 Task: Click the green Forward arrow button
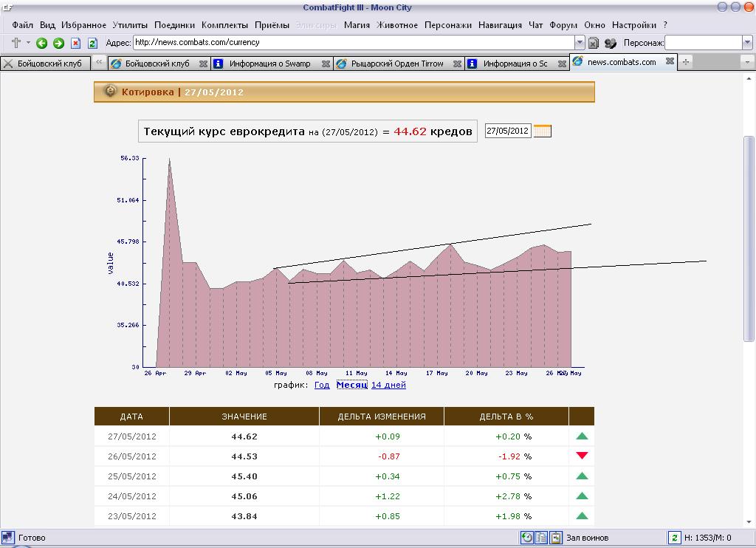pyautogui.click(x=58, y=43)
